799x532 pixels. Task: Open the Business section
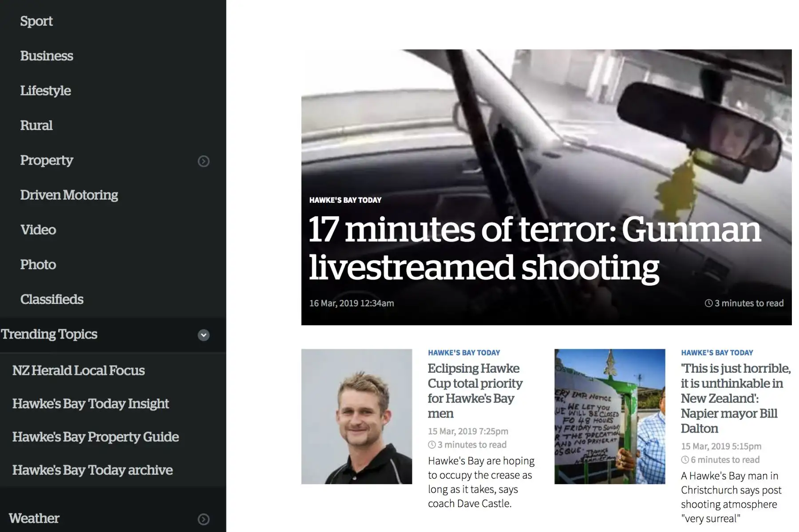pyautogui.click(x=47, y=56)
